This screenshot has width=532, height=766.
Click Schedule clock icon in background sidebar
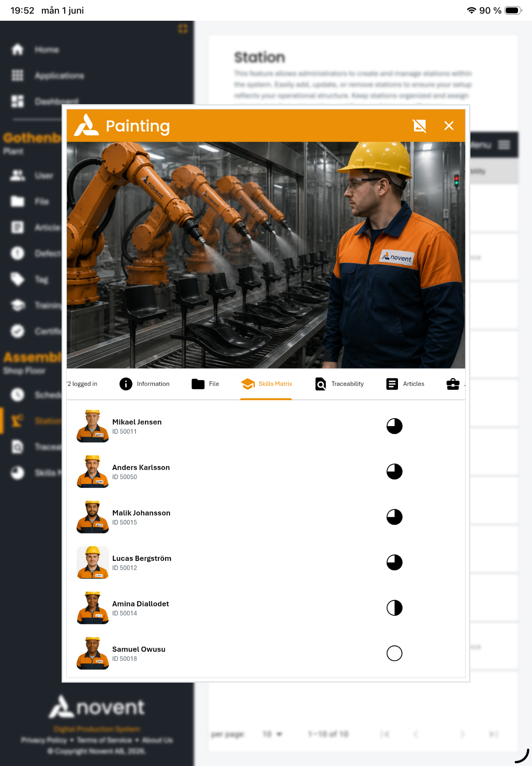(x=18, y=395)
